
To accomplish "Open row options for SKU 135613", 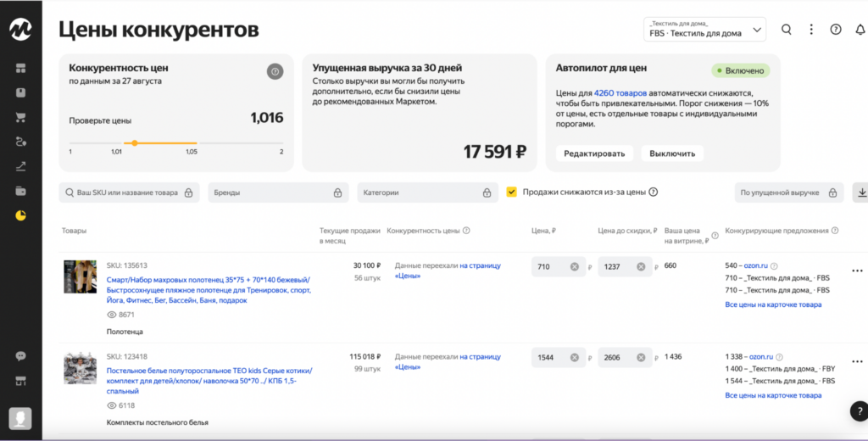I will (856, 271).
